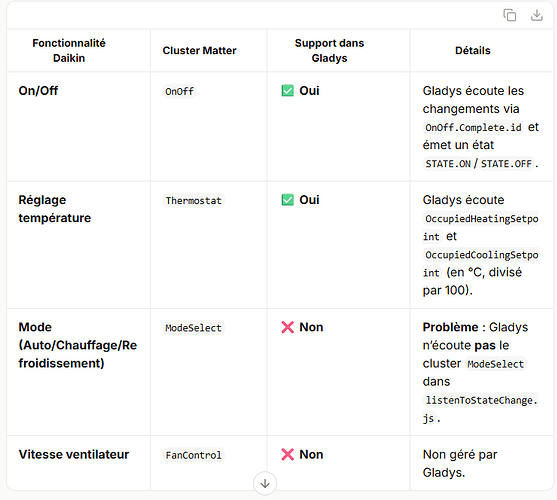Click green checkmark in On/Off row
557x500 pixels.
coord(287,91)
